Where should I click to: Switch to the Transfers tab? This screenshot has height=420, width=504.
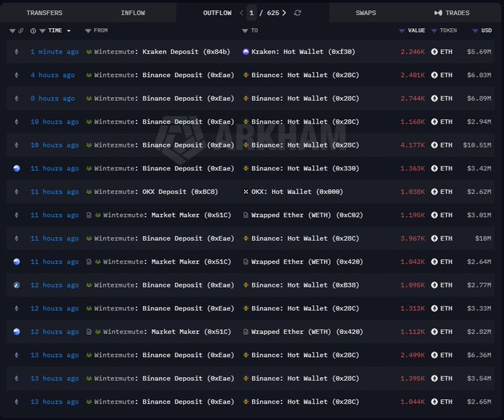pyautogui.click(x=44, y=13)
